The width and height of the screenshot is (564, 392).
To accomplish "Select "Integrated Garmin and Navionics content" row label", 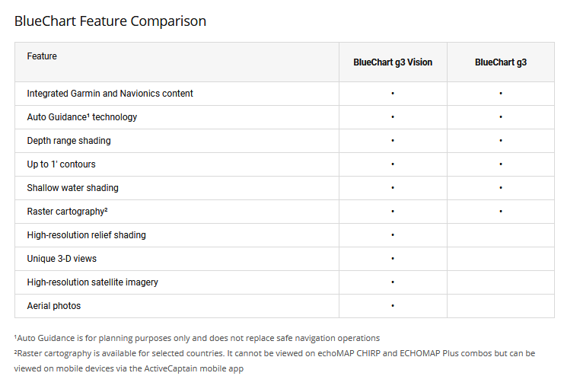I will pyautogui.click(x=110, y=94).
